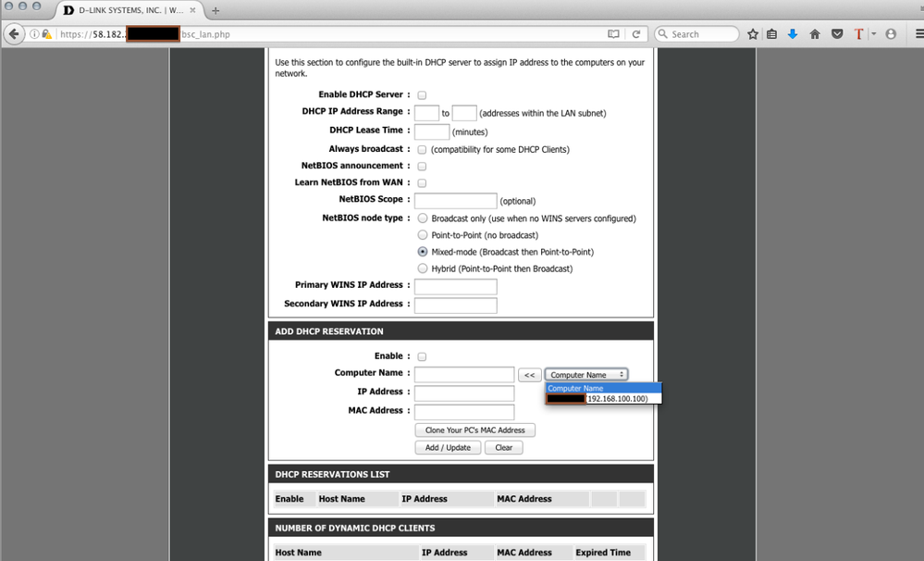The width and height of the screenshot is (924, 561).
Task: Choose the 192.168.100.100 entry in dropdown
Action: pos(603,399)
